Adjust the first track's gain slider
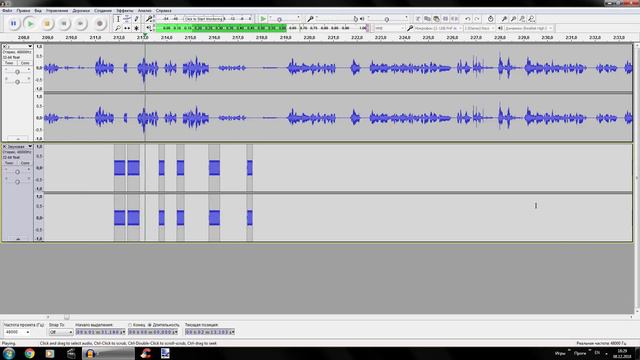 17,72
